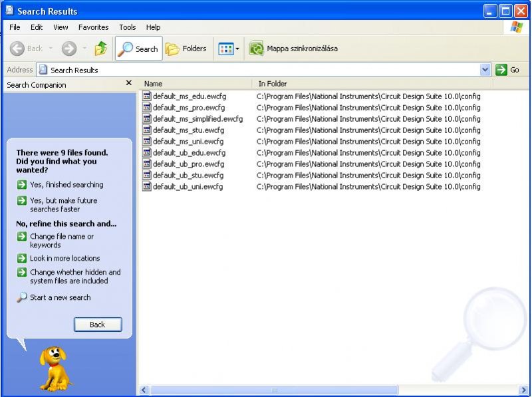Maximize the Search Results window
Viewport: 532px width, 397px height.
(505, 11)
